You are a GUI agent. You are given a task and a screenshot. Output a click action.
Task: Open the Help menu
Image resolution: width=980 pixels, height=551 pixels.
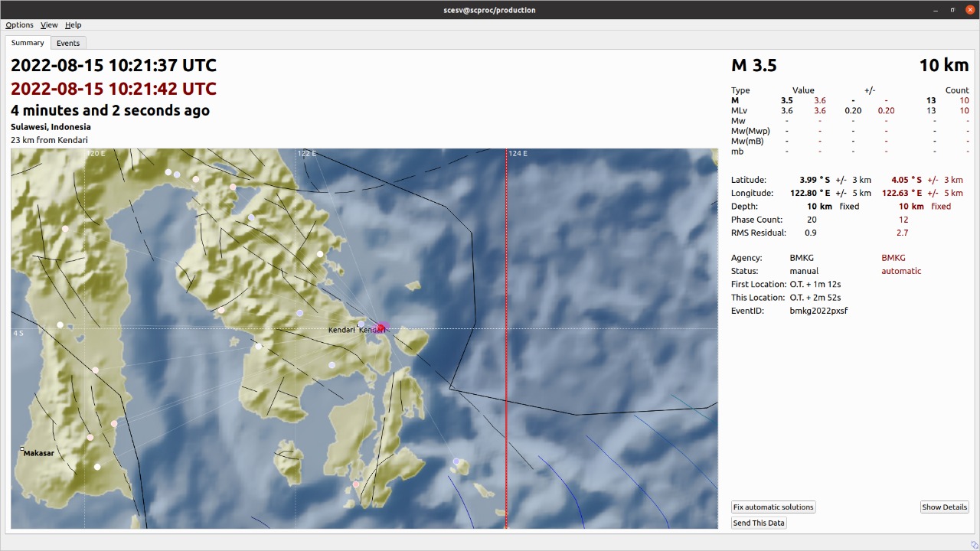[73, 25]
